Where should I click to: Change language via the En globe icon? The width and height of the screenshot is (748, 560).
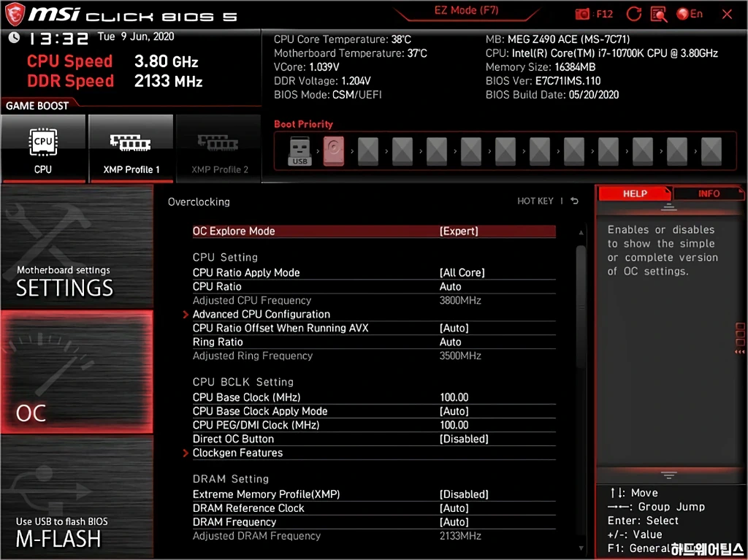(x=690, y=14)
